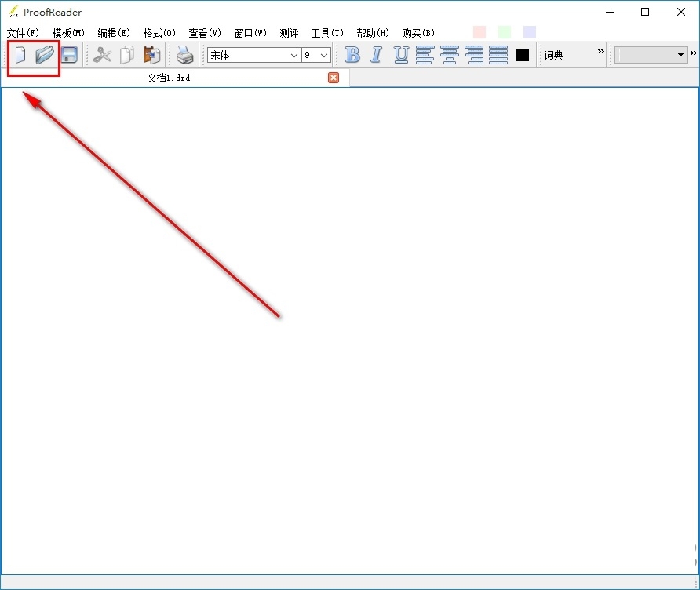The image size is (700, 590).
Task: Open the 文件(F) menu
Action: coord(23,33)
